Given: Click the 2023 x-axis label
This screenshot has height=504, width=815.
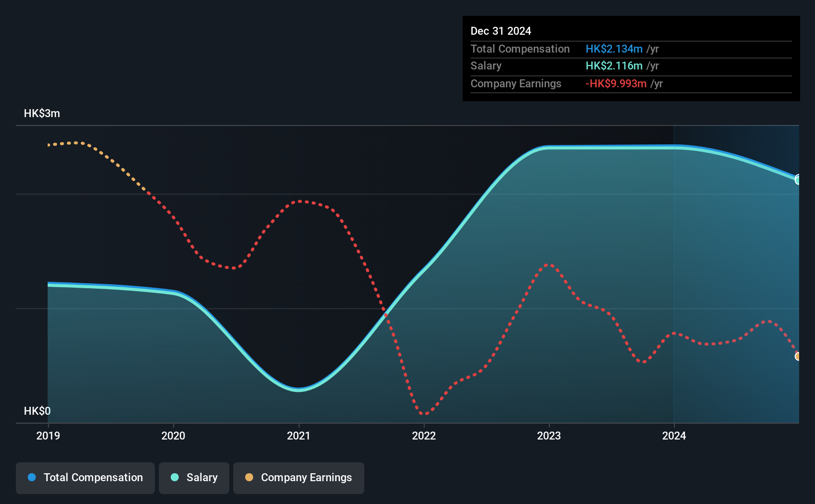Looking at the screenshot, I should [x=549, y=436].
